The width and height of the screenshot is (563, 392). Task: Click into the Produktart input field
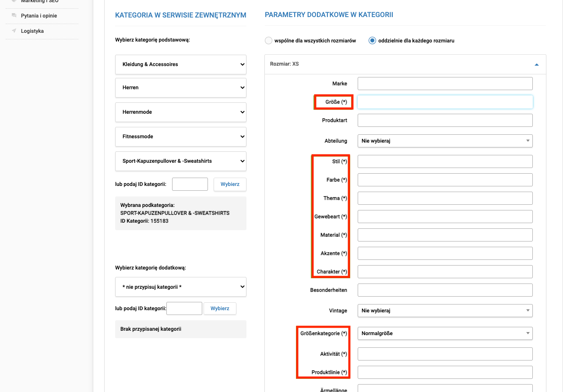(x=445, y=120)
